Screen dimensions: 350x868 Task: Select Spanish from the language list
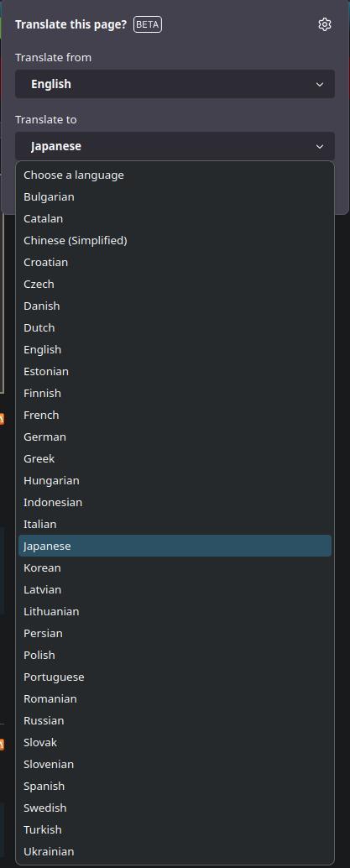point(175,786)
